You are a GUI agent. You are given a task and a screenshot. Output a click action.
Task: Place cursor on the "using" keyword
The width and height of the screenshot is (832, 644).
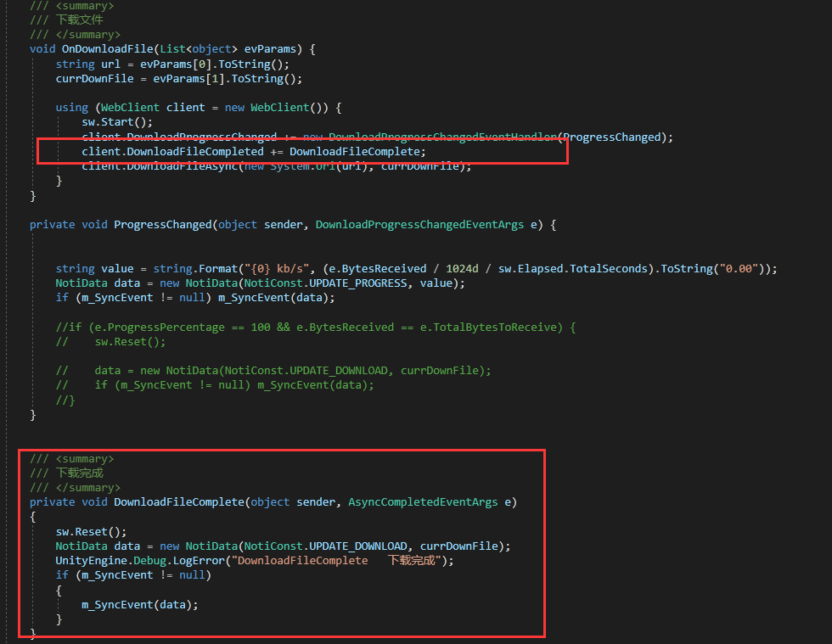click(x=71, y=108)
